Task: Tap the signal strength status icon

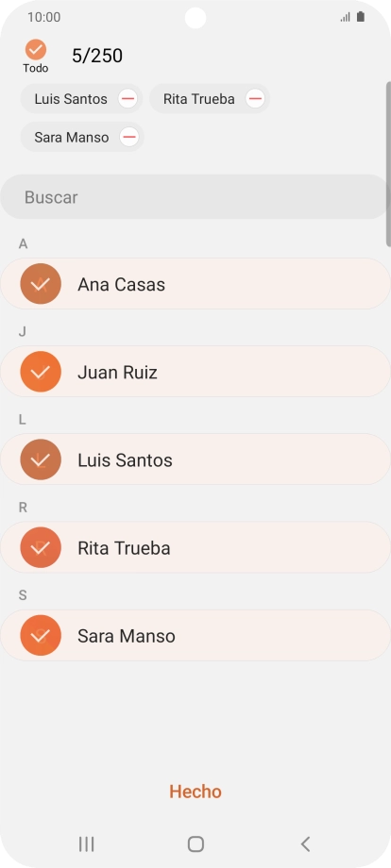Action: point(345,17)
